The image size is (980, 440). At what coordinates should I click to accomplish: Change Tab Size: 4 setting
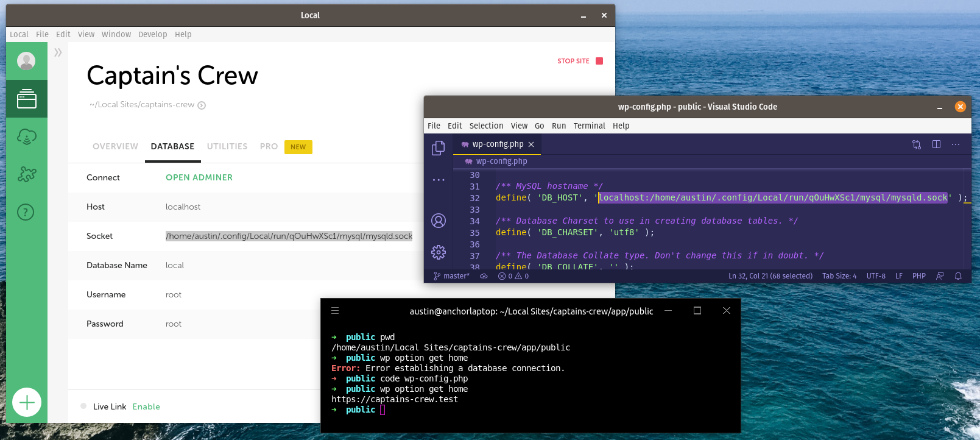tap(839, 276)
